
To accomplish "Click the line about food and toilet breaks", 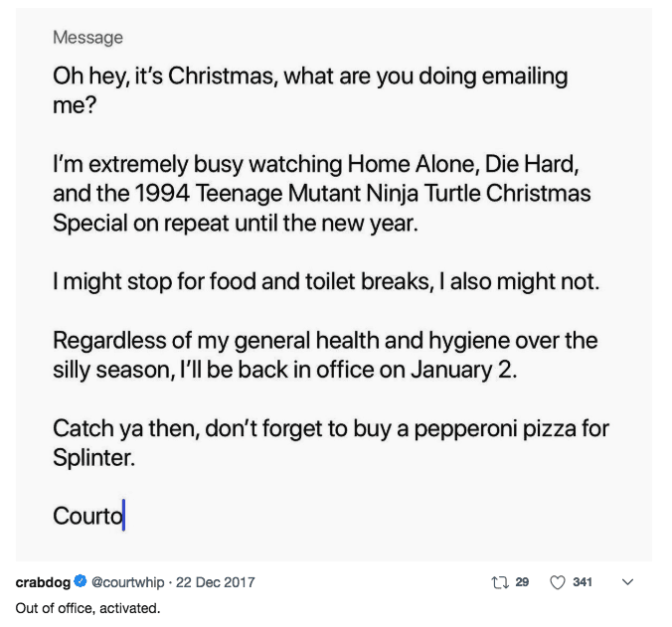I will pos(326,281).
